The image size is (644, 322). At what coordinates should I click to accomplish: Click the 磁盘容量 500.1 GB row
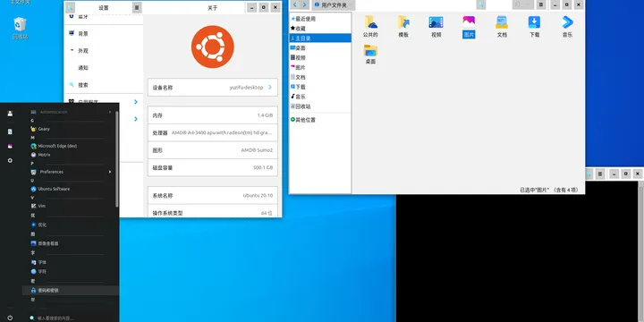click(212, 167)
